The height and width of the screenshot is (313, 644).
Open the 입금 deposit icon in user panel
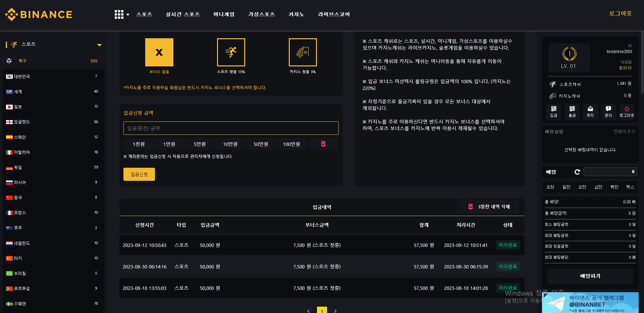[x=553, y=111]
